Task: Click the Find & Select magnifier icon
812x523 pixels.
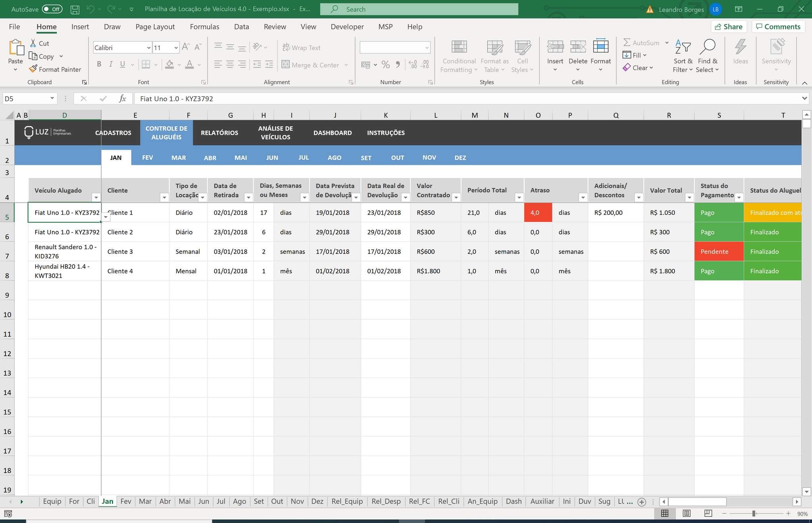Action: pyautogui.click(x=708, y=47)
